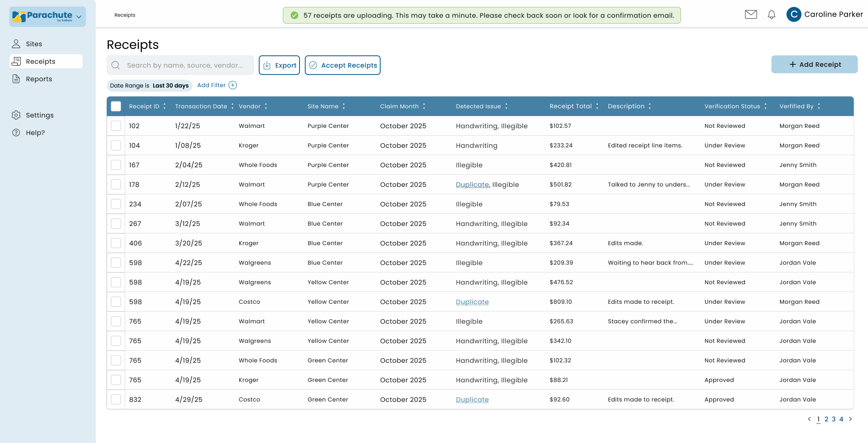Open Sites in sidebar
The width and height of the screenshot is (868, 443).
click(x=34, y=44)
